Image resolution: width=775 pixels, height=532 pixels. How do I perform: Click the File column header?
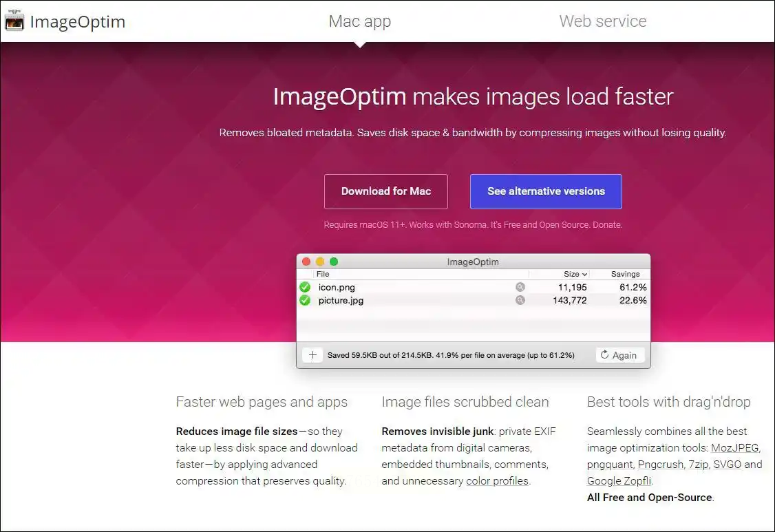point(323,274)
